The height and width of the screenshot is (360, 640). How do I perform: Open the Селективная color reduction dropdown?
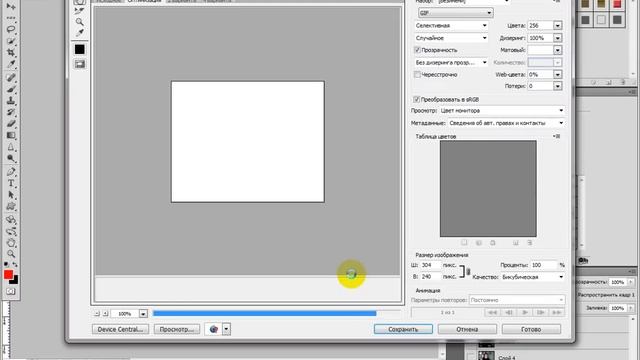(x=451, y=25)
